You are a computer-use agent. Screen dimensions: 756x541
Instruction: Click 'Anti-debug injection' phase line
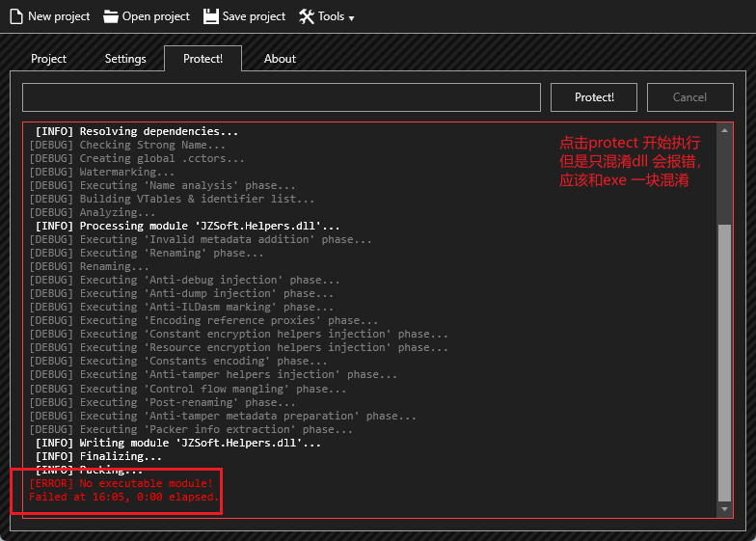185,280
